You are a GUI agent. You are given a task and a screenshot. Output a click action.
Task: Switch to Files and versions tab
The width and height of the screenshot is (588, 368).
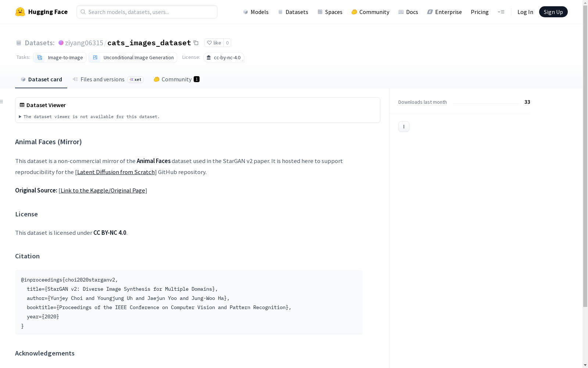click(108, 79)
